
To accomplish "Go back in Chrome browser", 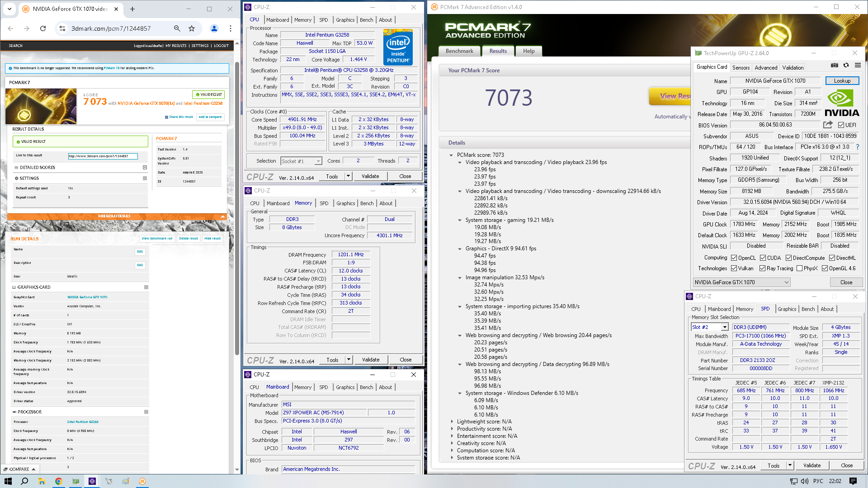I will click(x=10, y=28).
